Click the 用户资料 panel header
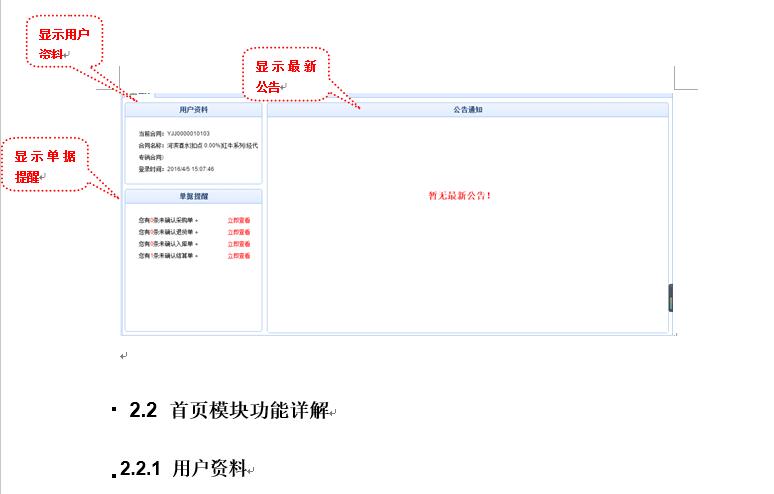This screenshot has width=774, height=494. (193, 109)
